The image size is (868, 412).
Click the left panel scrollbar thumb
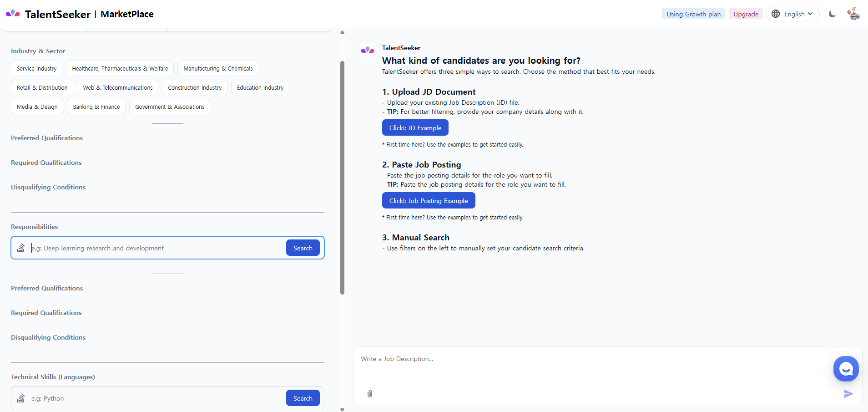pyautogui.click(x=342, y=178)
